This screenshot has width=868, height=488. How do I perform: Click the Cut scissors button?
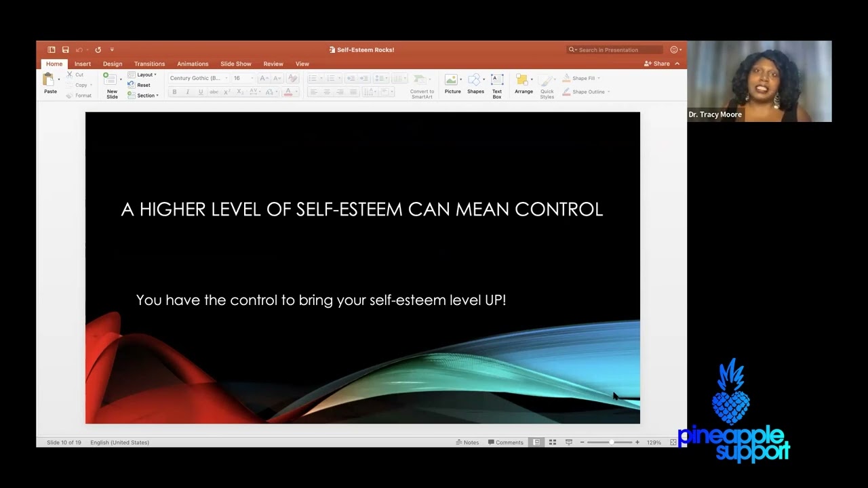click(x=75, y=75)
